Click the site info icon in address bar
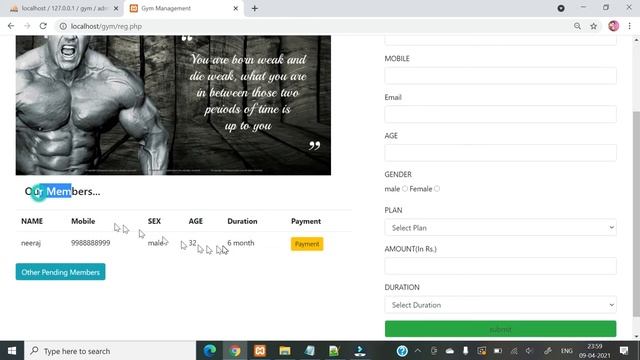 (63, 26)
